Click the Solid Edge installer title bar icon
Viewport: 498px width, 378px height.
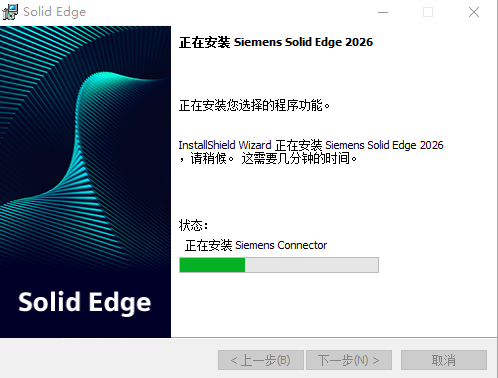click(10, 12)
